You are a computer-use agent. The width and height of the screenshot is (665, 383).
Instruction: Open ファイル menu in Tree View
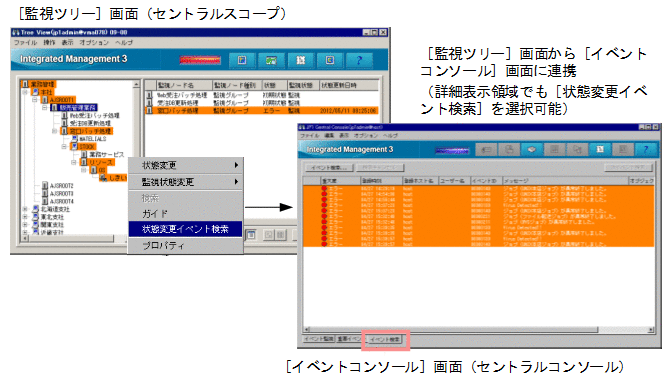25,42
